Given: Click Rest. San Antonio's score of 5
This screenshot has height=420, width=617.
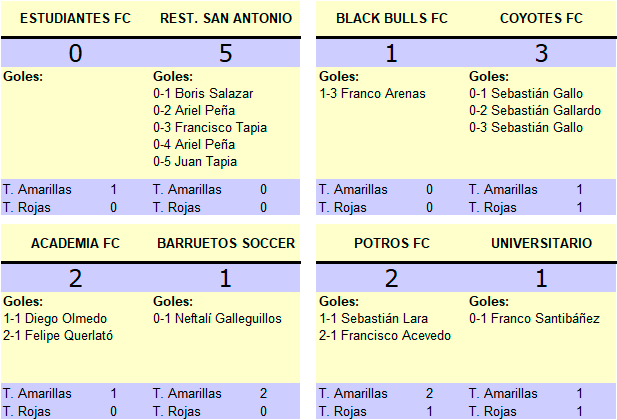Looking at the screenshot, I should coord(226,53).
